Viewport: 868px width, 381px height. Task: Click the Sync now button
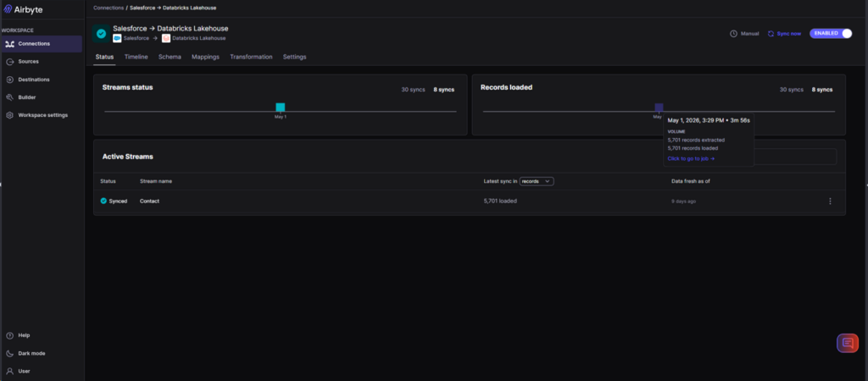[784, 34]
